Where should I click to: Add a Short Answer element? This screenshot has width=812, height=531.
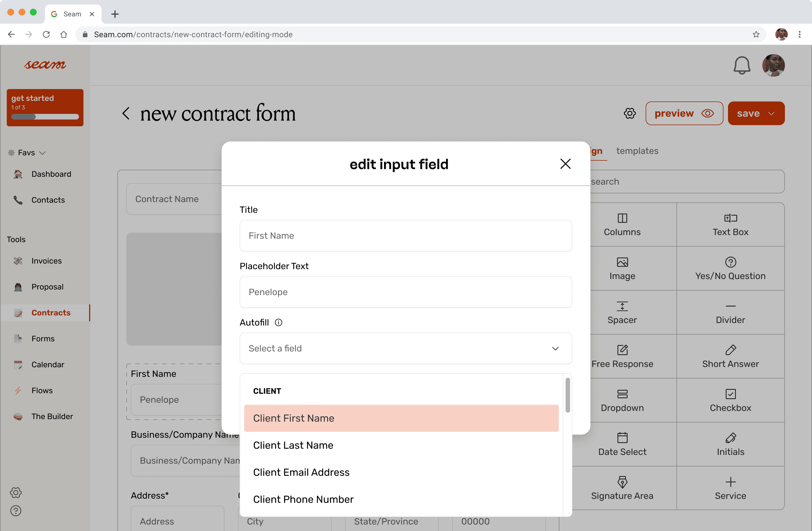click(x=731, y=357)
